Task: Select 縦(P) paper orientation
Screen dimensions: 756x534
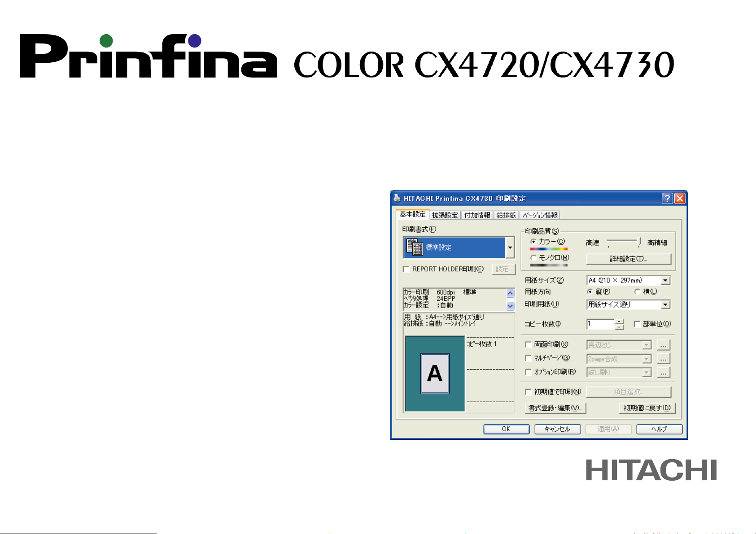Action: [x=590, y=291]
